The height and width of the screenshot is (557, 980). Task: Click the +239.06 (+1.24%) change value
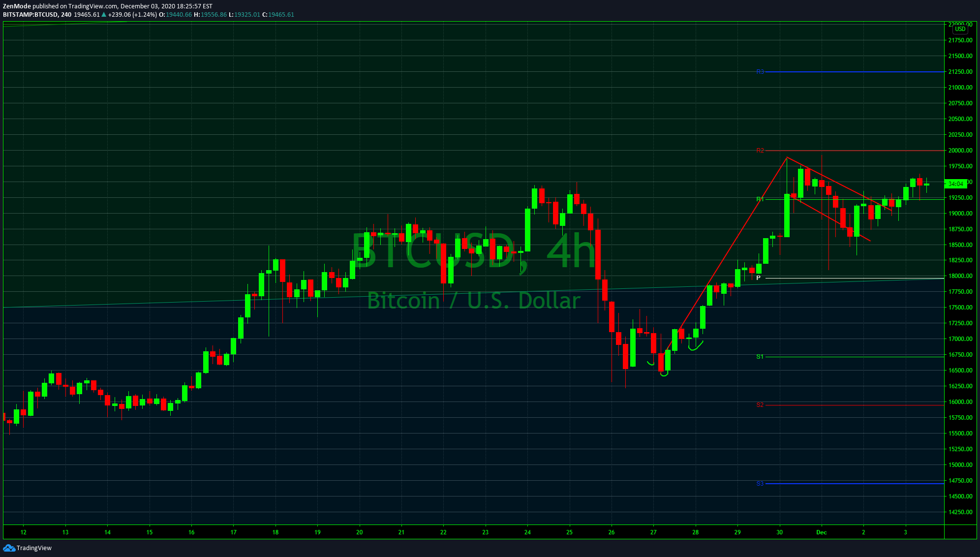(x=132, y=15)
